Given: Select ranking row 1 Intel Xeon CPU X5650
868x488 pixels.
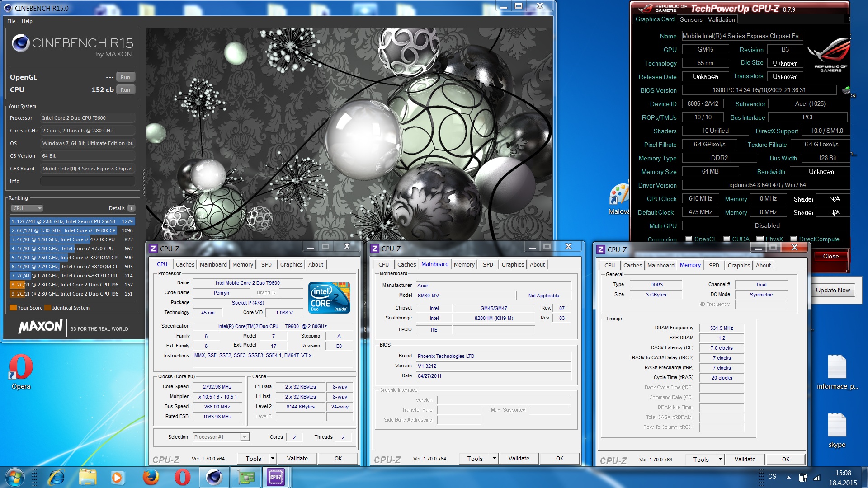Looking at the screenshot, I should pyautogui.click(x=72, y=221).
